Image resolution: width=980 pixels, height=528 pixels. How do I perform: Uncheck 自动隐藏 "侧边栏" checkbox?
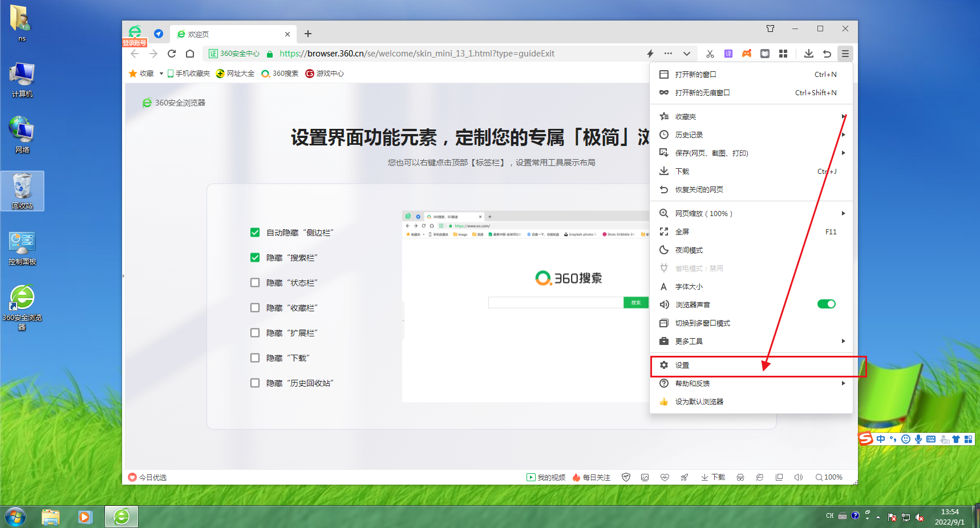tap(255, 233)
